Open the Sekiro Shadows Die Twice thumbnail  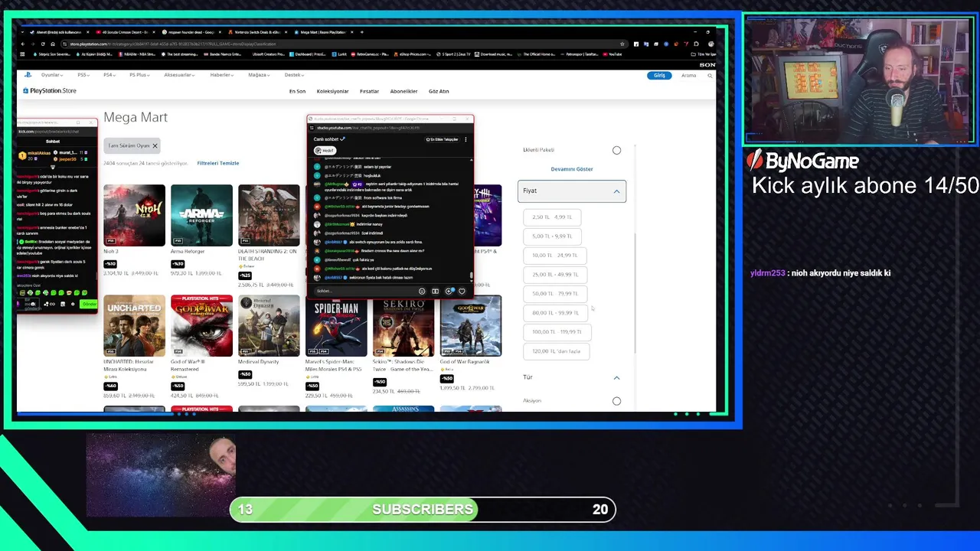pyautogui.click(x=403, y=325)
